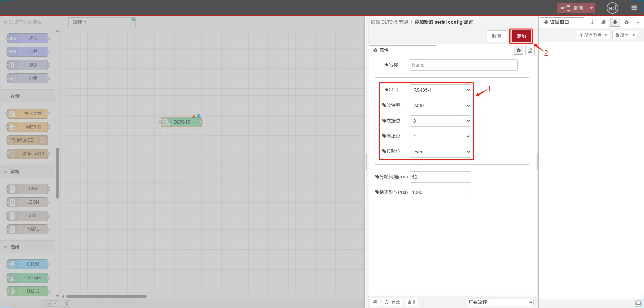Screen dimensions: 644x308
Task: Open the node settings gear icon
Action: point(519,50)
